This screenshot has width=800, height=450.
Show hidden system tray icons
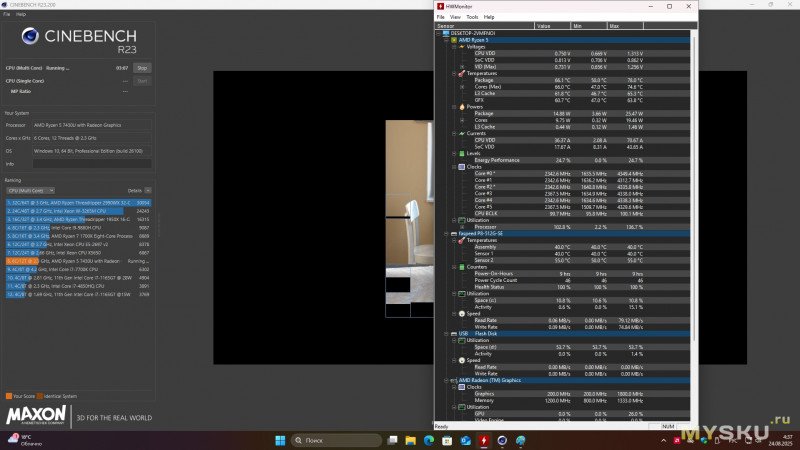point(663,440)
